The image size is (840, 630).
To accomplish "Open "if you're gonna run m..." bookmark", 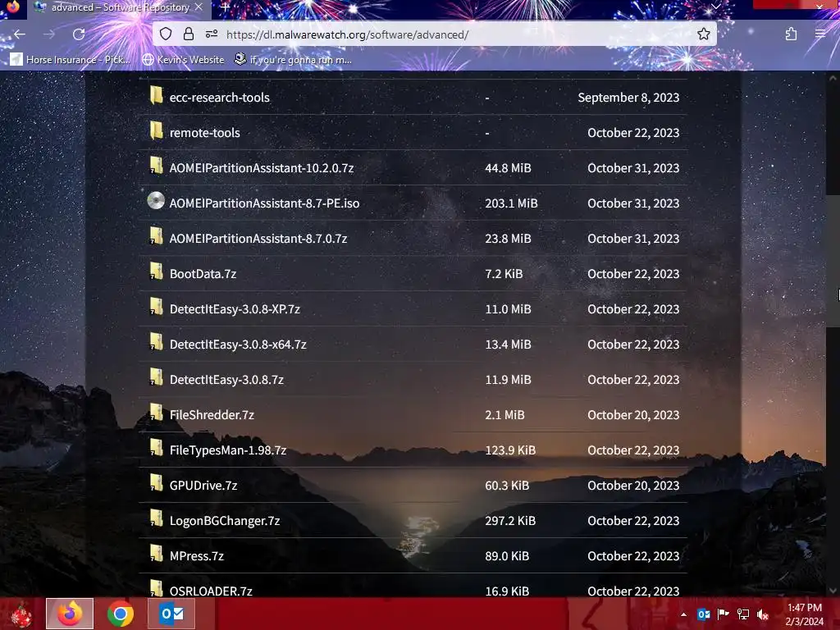I will [x=293, y=59].
